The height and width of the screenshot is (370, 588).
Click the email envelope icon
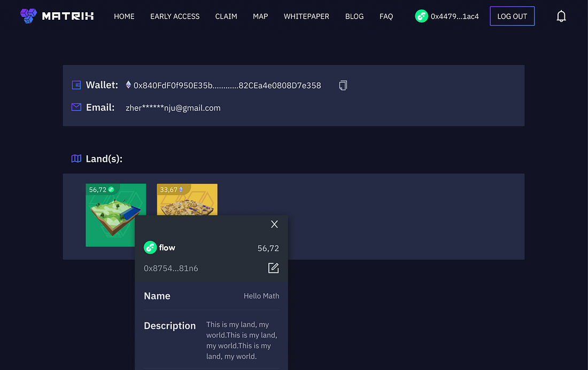click(x=76, y=107)
